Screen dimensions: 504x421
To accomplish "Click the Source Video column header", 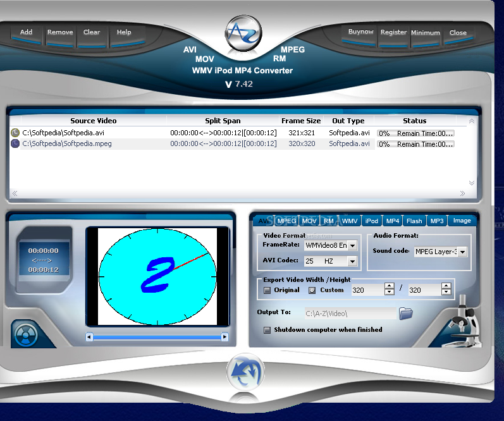I will click(93, 121).
